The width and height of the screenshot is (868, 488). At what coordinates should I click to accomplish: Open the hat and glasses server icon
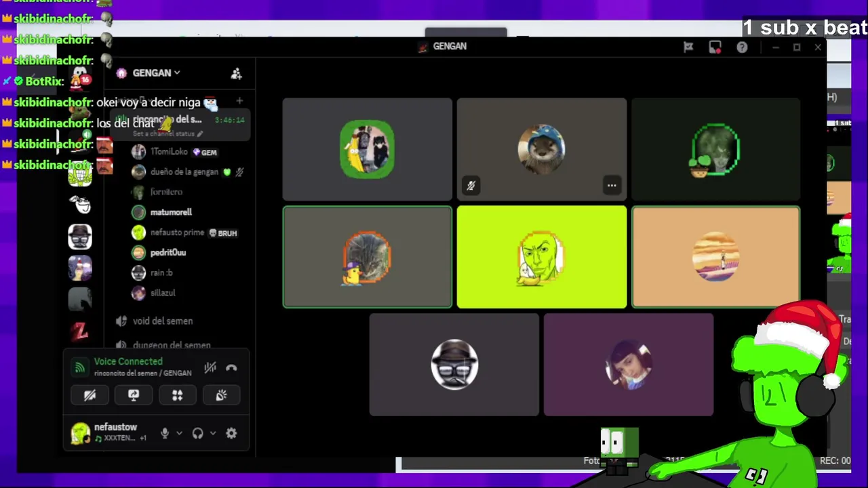[80, 236]
